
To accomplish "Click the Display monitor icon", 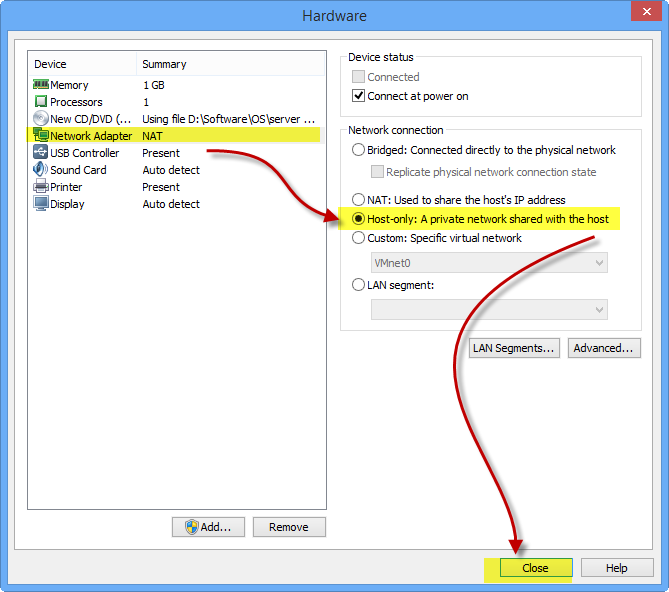I will pos(41,203).
